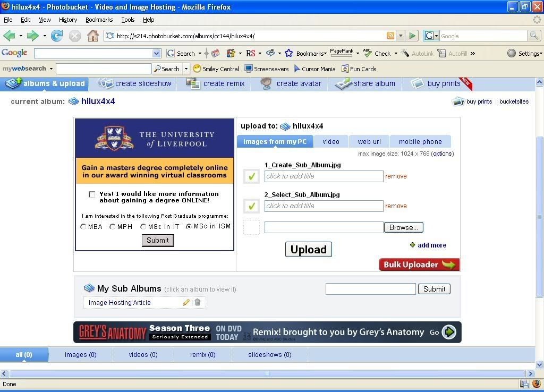544x392 pixels.
Task: Select the MPH radio button
Action: 113,226
